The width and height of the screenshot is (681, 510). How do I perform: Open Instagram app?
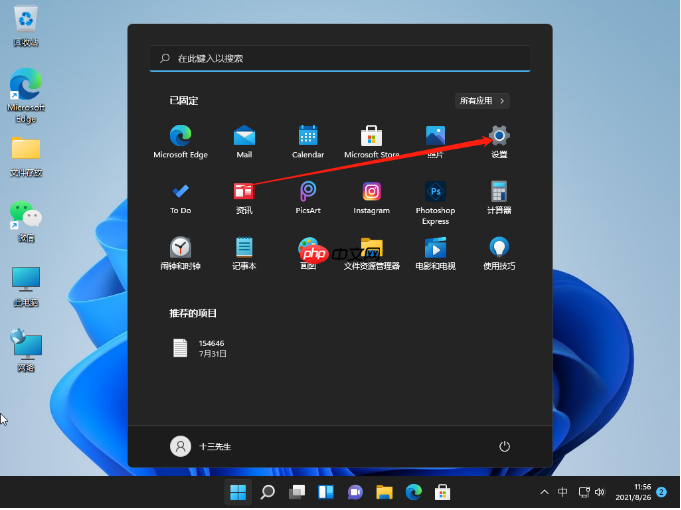[x=371, y=198]
